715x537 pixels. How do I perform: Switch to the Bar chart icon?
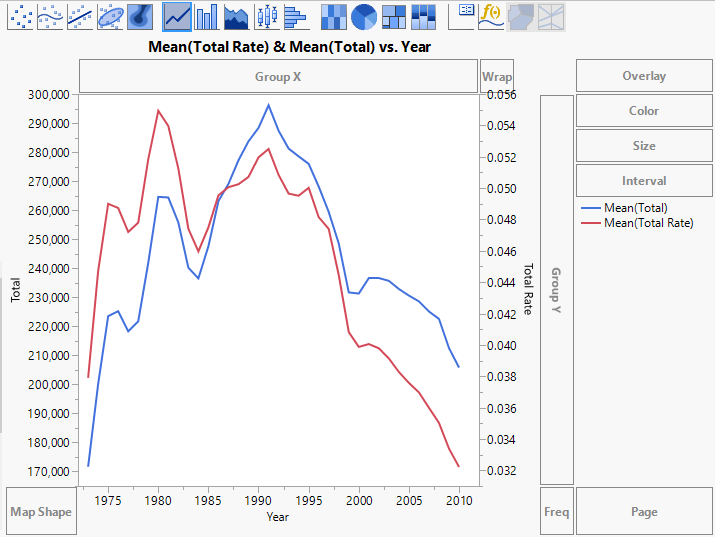coord(207,16)
